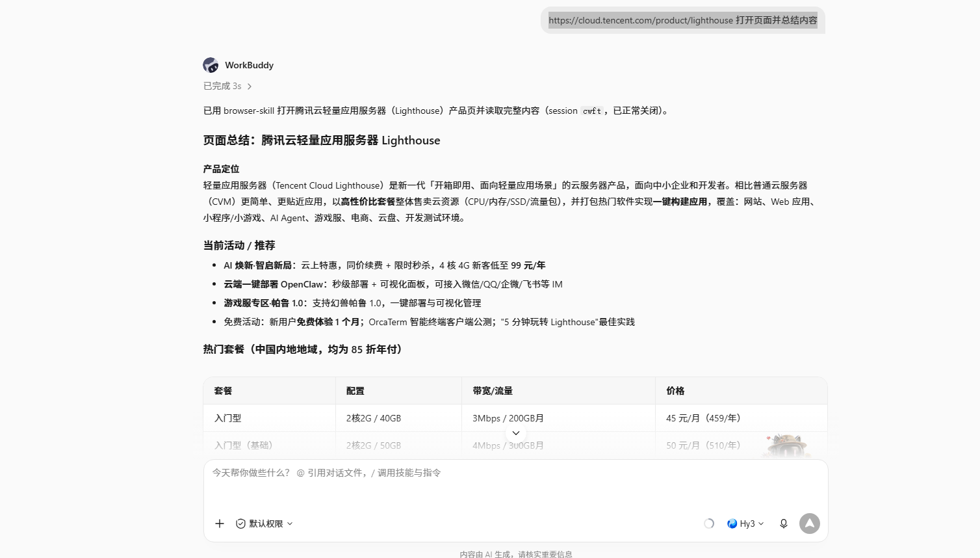Click the 产品定位 section heading
This screenshot has height=558, width=980.
coord(221,168)
